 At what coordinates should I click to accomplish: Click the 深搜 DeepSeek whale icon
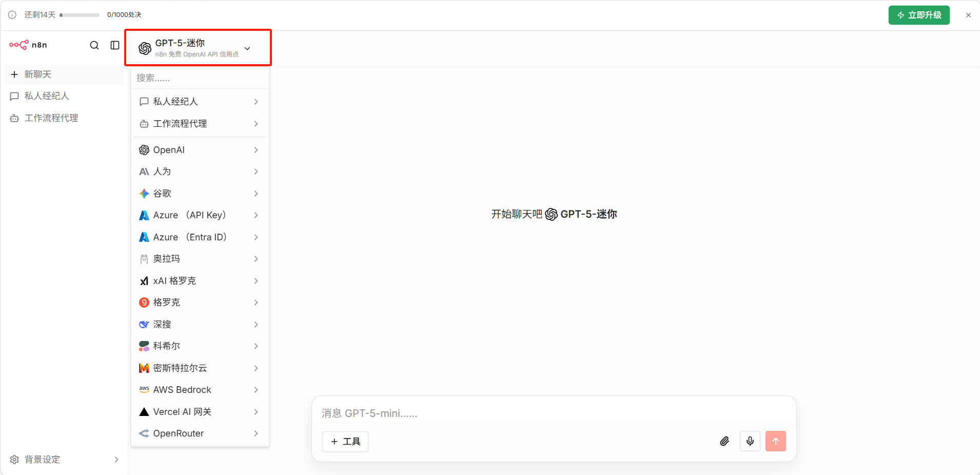(x=144, y=325)
